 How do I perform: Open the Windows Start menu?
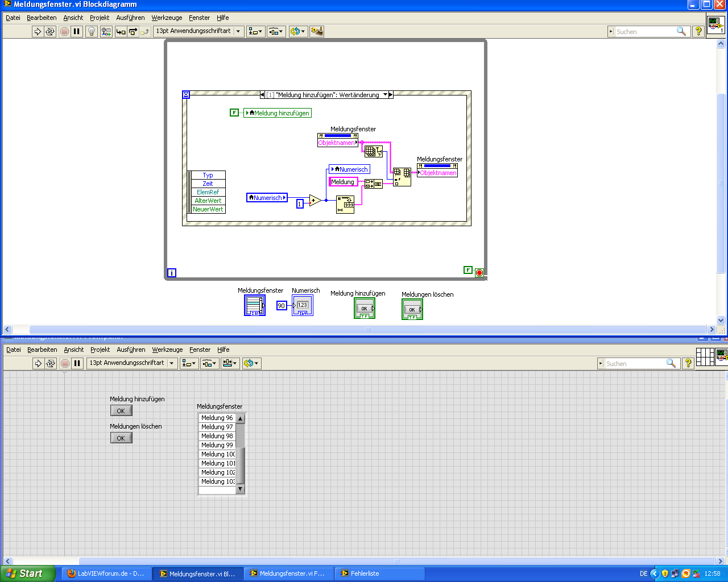[x=28, y=573]
